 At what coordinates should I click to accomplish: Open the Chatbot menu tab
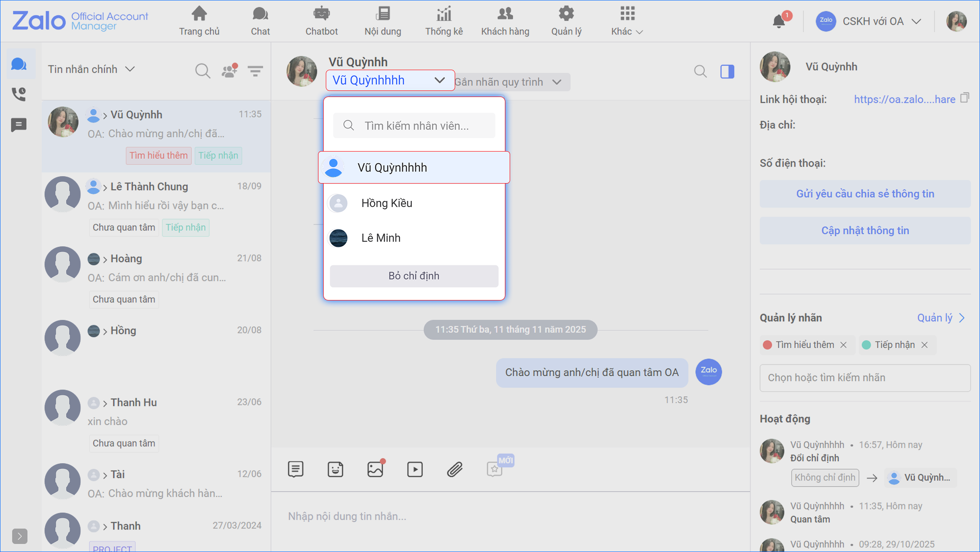pos(321,21)
